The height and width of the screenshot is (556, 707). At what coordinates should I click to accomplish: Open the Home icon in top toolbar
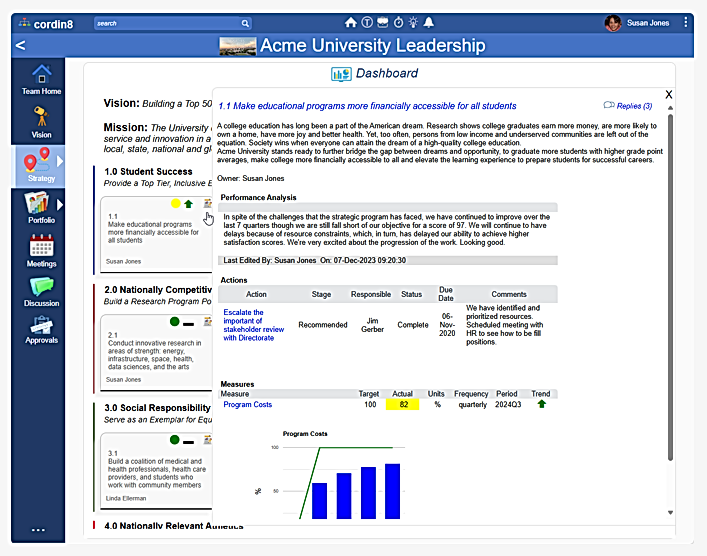tap(350, 23)
